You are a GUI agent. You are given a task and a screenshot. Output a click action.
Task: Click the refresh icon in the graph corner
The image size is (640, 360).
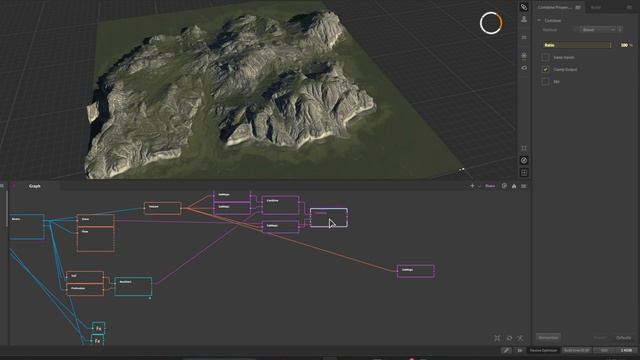(x=509, y=338)
